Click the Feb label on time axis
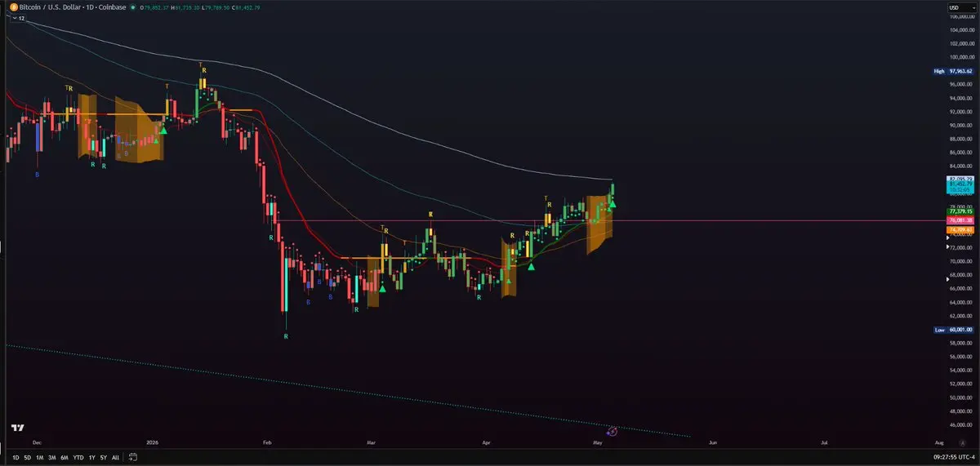The height and width of the screenshot is (466, 980). [267, 442]
